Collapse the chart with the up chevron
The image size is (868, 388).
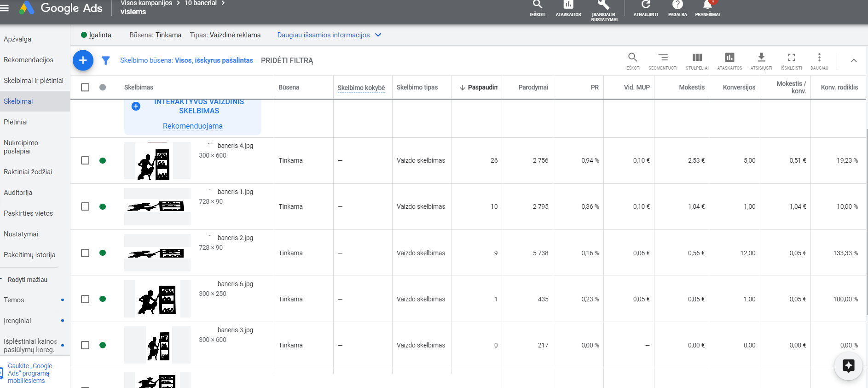tap(854, 60)
